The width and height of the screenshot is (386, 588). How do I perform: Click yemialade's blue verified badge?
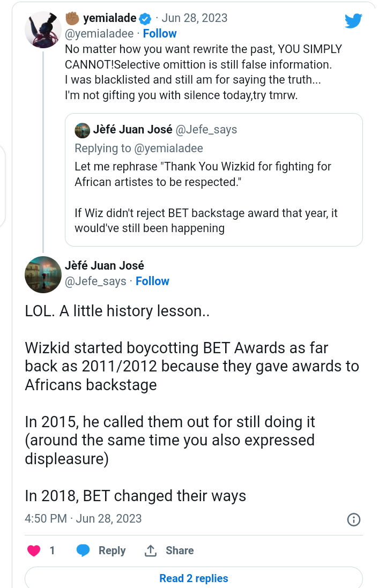click(x=145, y=19)
